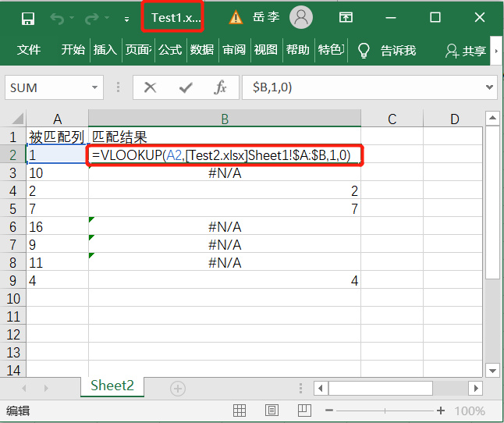Viewport: 504px width, 423px height.
Task: Switch to the 插入 ribbon tab
Action: (x=105, y=50)
